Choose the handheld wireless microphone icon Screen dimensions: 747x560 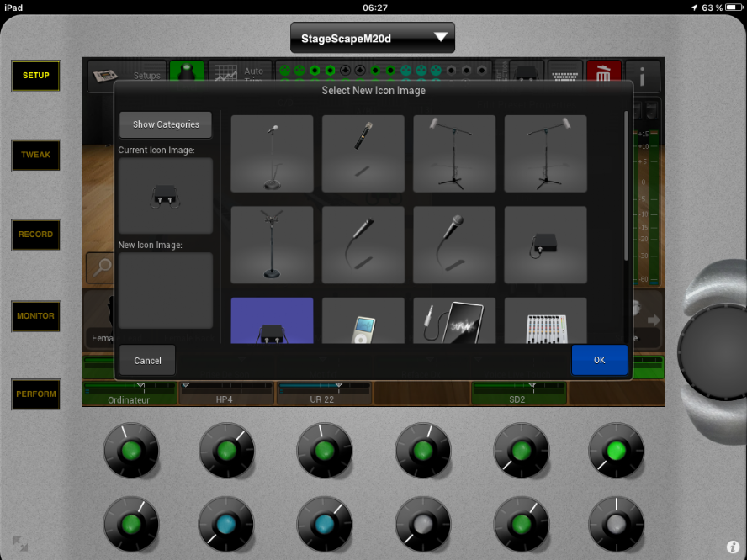[363, 154]
